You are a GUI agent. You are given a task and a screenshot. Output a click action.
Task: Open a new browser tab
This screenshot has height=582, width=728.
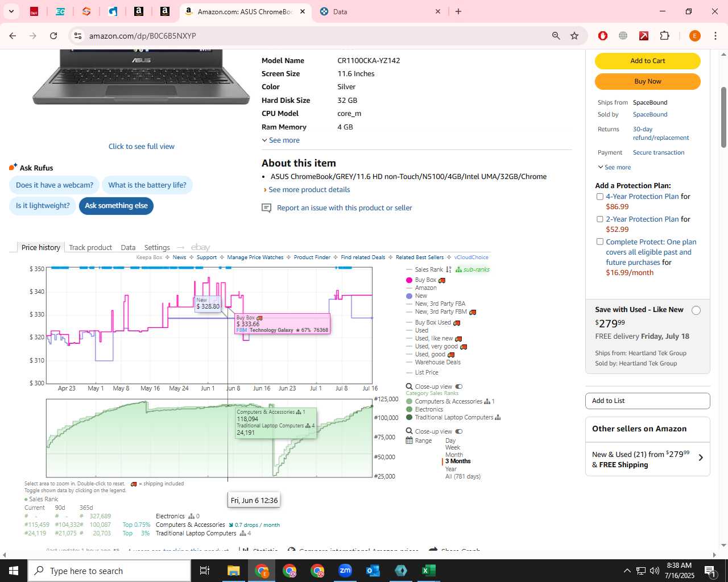point(458,11)
